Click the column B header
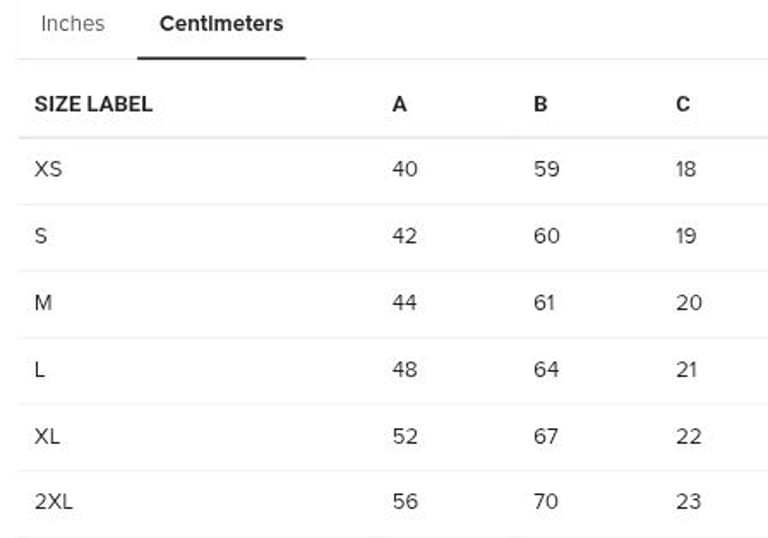768x538 pixels. point(541,104)
